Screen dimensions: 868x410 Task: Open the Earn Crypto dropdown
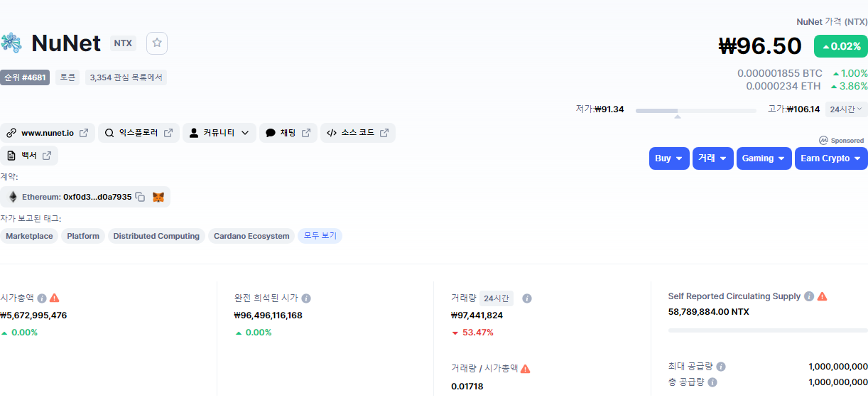831,158
